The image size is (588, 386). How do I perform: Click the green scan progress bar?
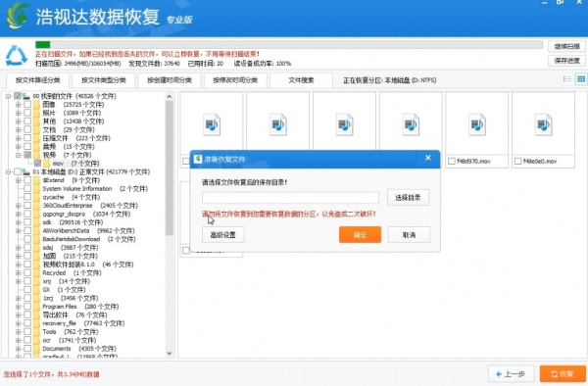coord(43,45)
